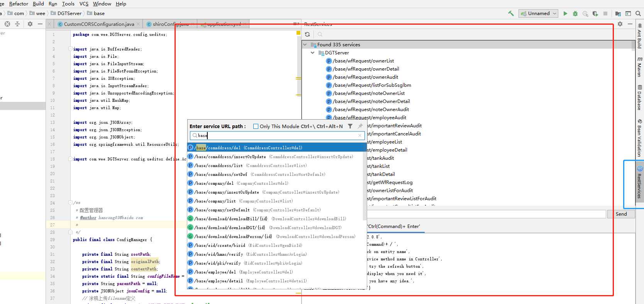
Task: Clear the URL search field with x icon
Action: (360, 135)
